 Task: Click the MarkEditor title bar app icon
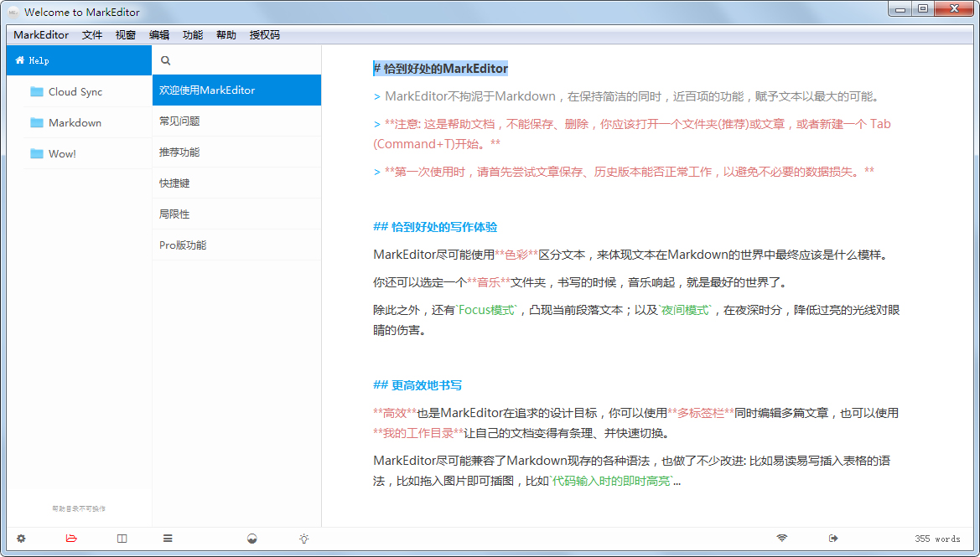(13, 12)
